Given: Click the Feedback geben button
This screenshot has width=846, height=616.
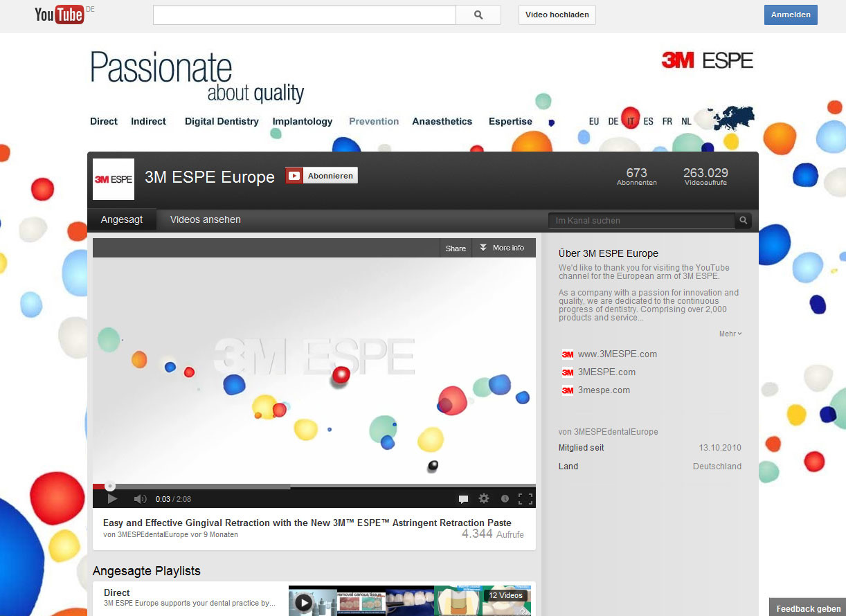Looking at the screenshot, I should tap(808, 608).
